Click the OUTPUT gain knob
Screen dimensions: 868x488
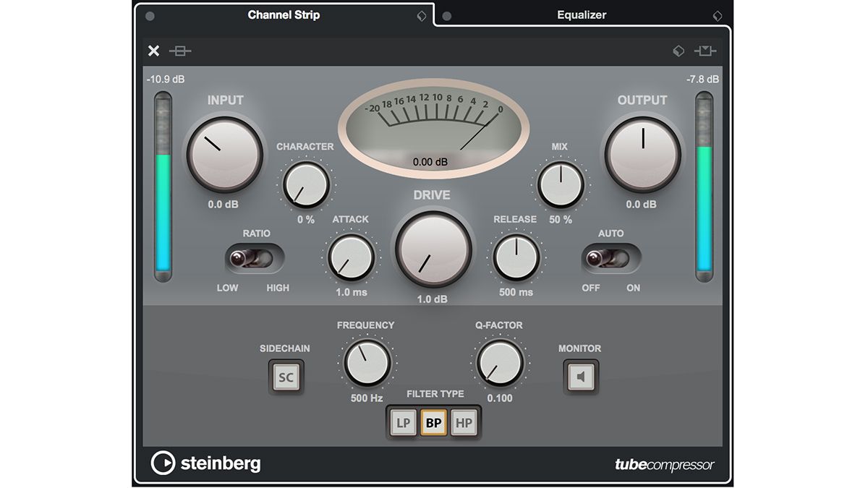point(642,153)
